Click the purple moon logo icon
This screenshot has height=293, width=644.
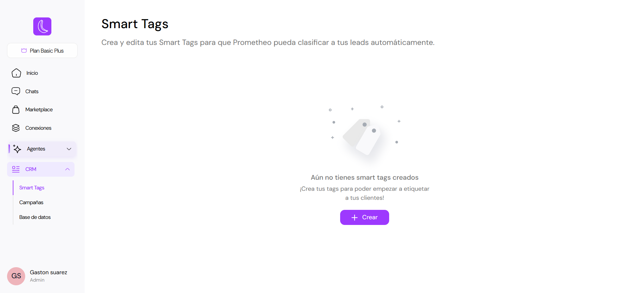point(42,26)
